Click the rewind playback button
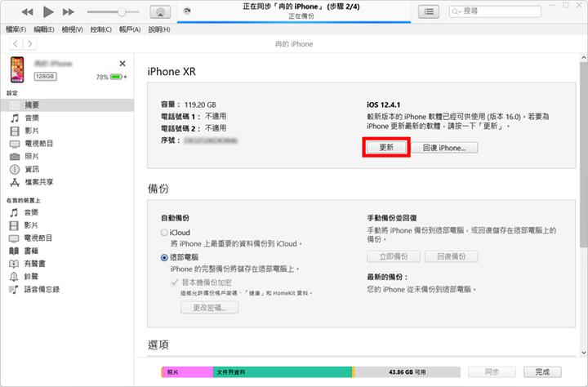The image size is (588, 387). [x=27, y=12]
